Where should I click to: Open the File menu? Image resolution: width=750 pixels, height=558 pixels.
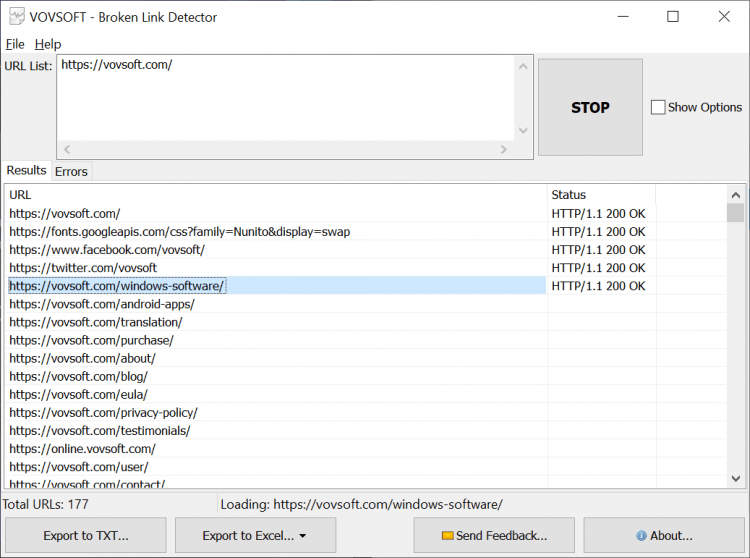[15, 44]
